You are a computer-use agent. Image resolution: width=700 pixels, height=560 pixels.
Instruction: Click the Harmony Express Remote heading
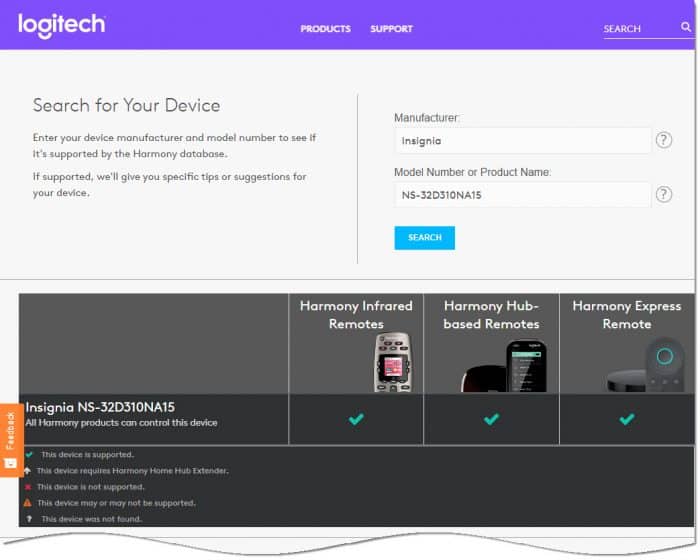[x=627, y=315]
